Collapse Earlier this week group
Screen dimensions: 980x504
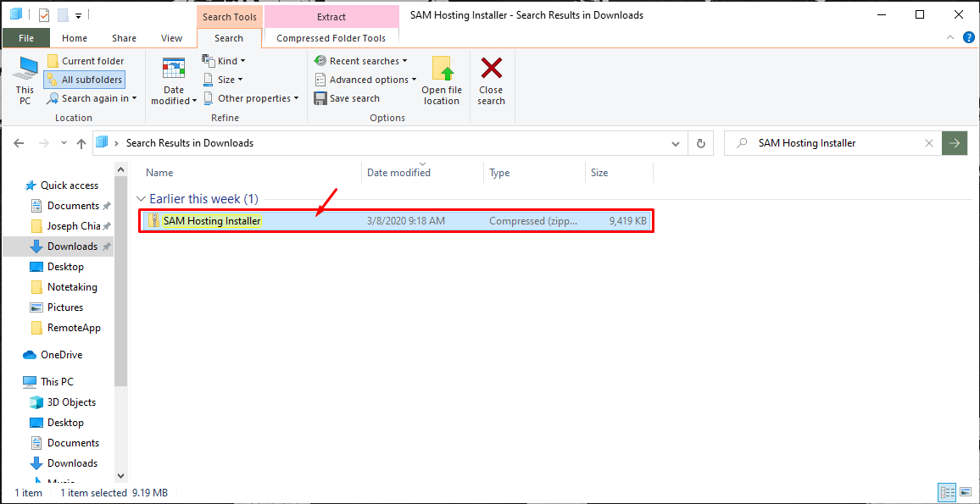tap(142, 199)
